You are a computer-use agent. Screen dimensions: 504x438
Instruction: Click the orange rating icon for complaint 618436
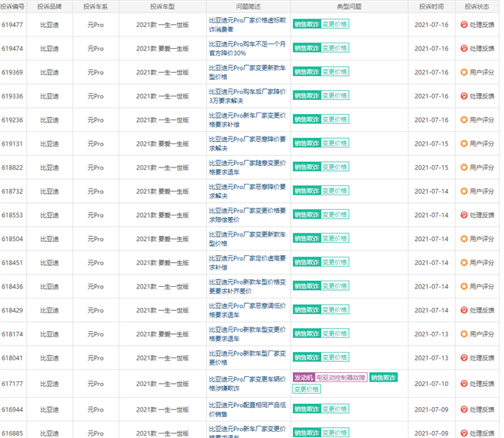pos(464,286)
